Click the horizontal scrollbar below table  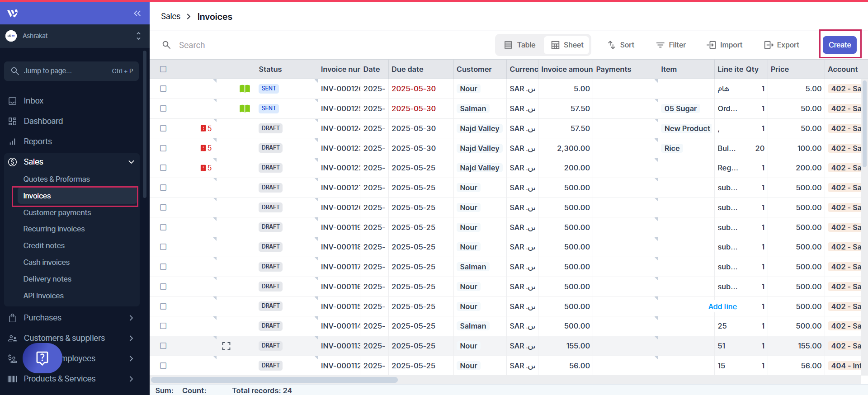[274, 380]
